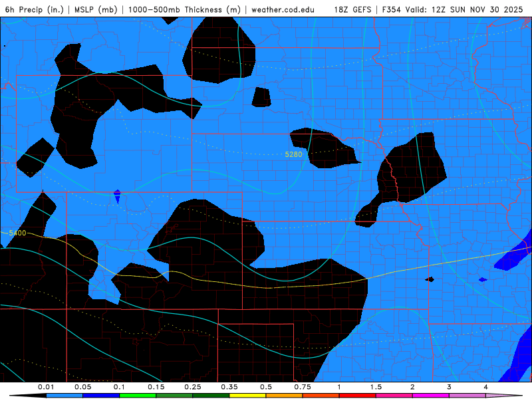Viewport: 532px width, 399px height.
Task: Click the yellow 0.35–0.5 legend swatch
Action: coord(247,396)
